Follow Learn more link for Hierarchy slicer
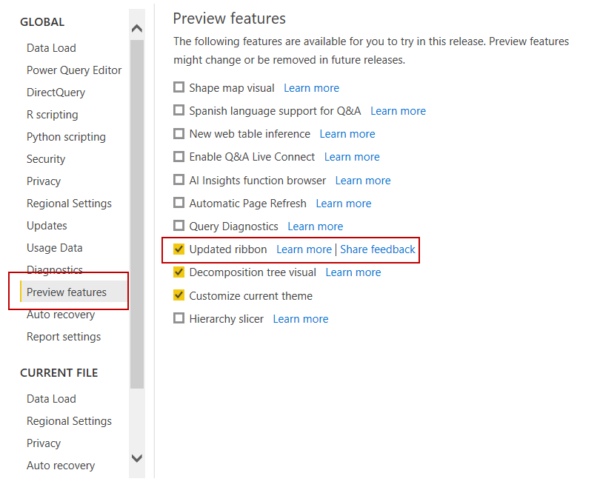Image resolution: width=600 pixels, height=490 pixels. point(300,319)
